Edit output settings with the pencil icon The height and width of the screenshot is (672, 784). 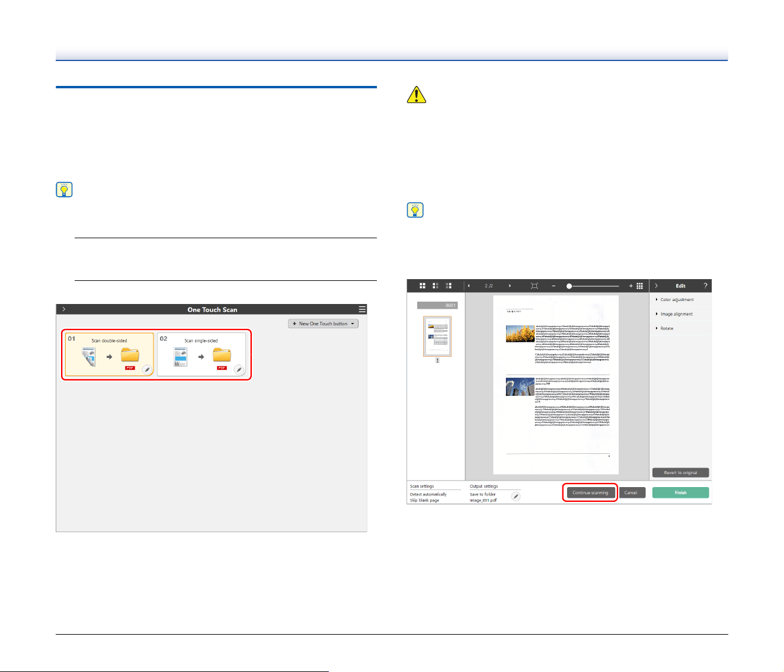516,496
